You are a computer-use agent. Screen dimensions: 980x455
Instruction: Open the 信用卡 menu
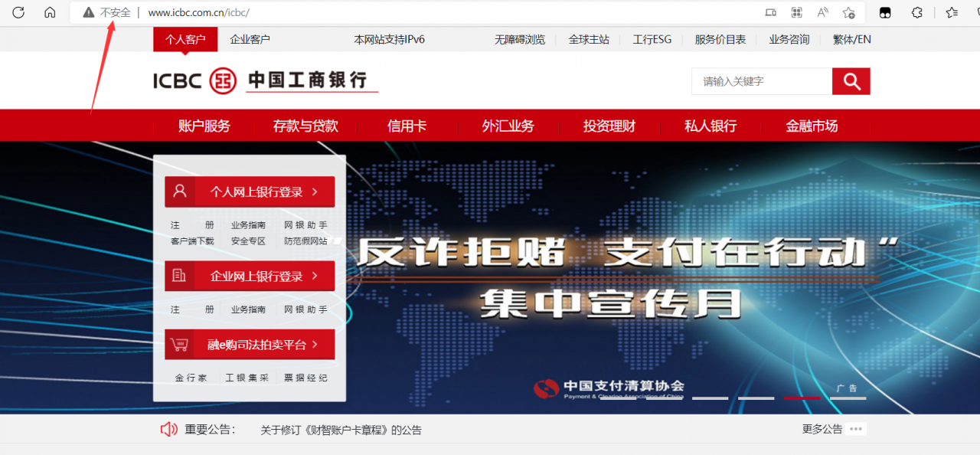(407, 126)
